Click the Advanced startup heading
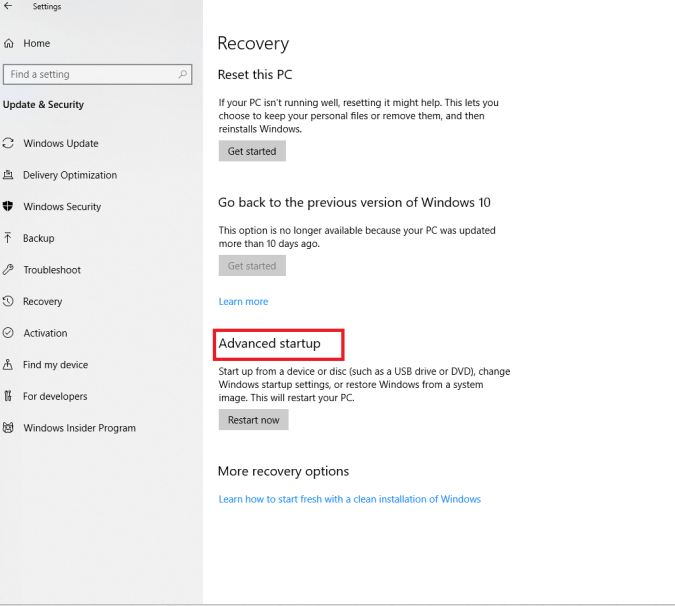675x606 pixels. [x=269, y=344]
